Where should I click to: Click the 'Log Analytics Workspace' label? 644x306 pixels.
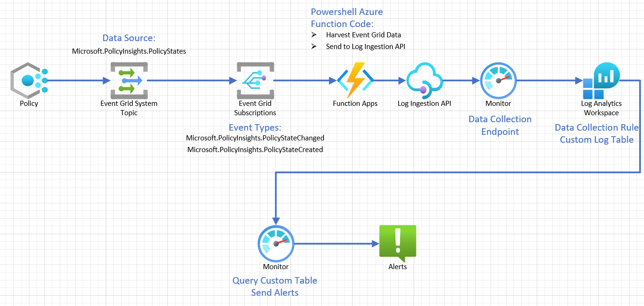click(x=601, y=108)
